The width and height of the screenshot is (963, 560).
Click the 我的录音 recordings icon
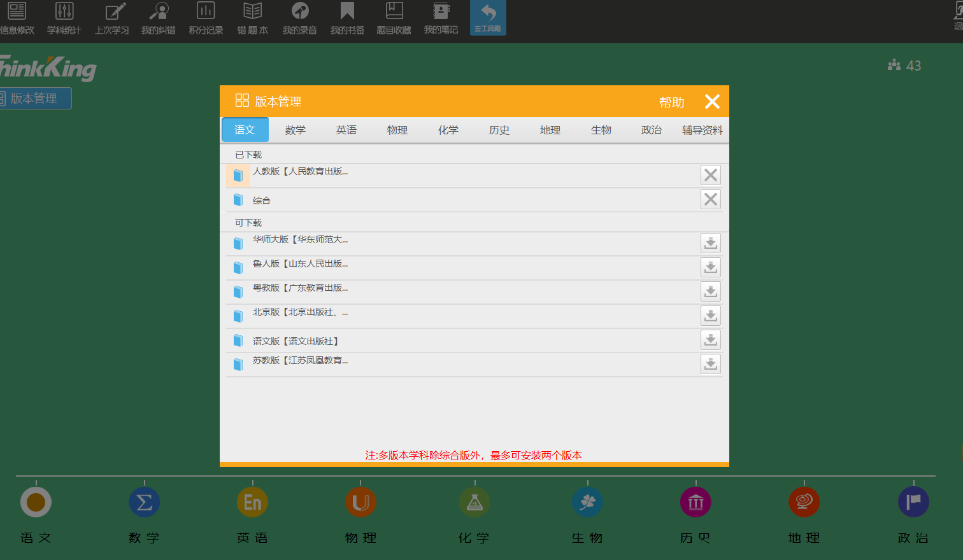click(299, 18)
